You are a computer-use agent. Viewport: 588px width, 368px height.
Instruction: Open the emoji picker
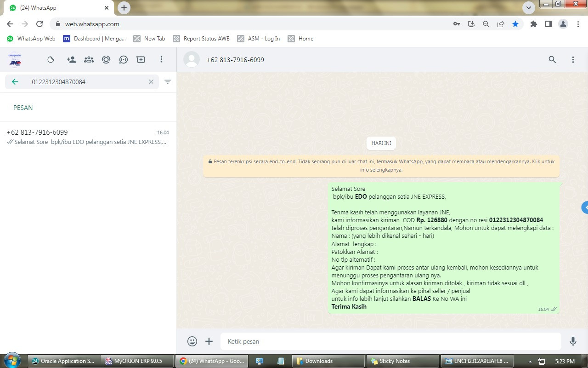click(x=192, y=341)
